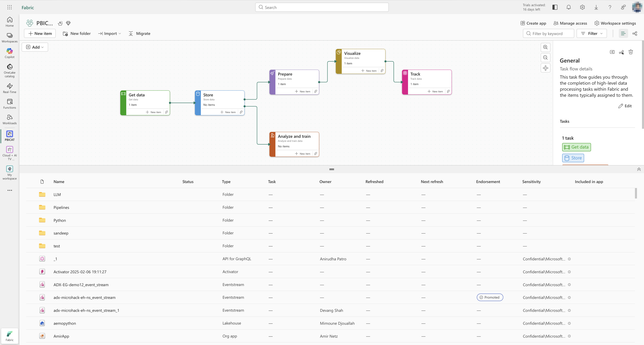Open the settings gear in header

(x=582, y=7)
